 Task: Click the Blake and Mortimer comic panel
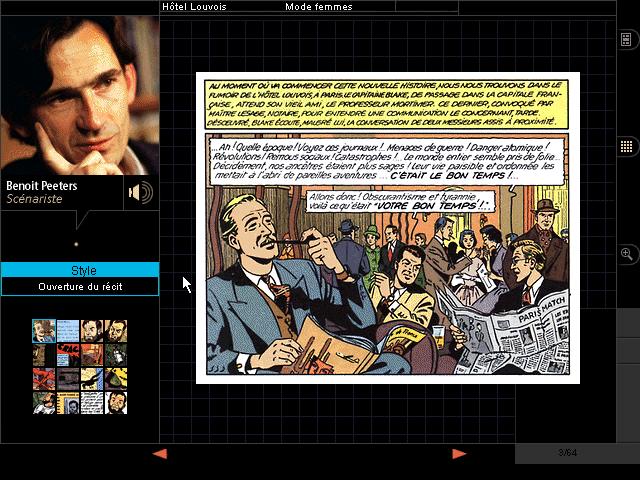pyautogui.click(x=388, y=228)
